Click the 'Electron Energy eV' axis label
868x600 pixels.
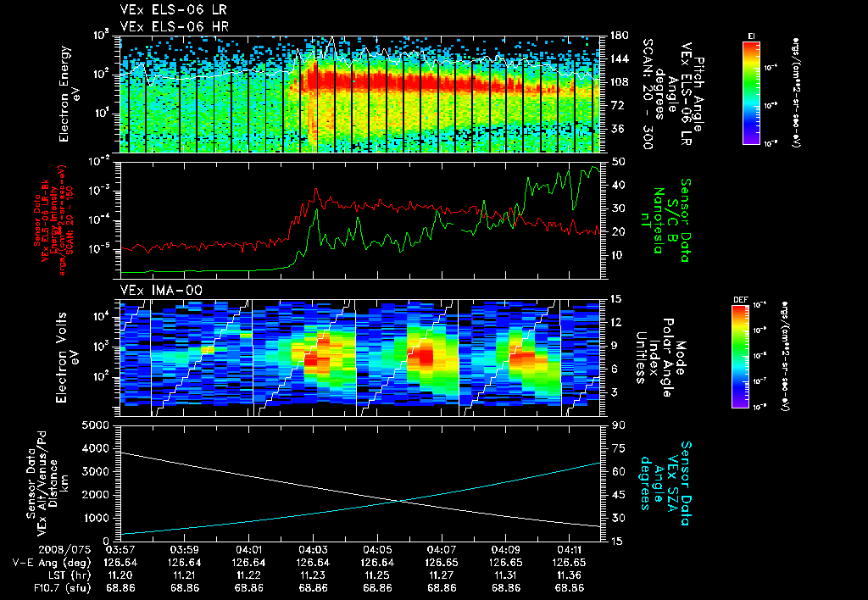(x=70, y=94)
